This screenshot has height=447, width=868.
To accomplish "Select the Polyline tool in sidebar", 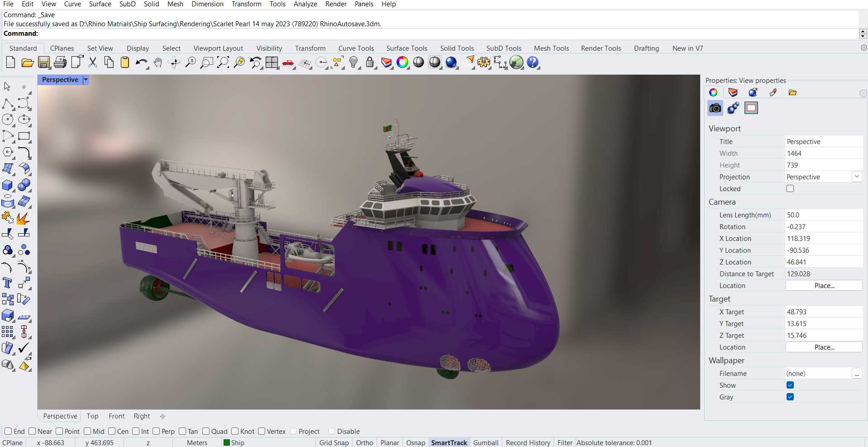I will click(8, 103).
